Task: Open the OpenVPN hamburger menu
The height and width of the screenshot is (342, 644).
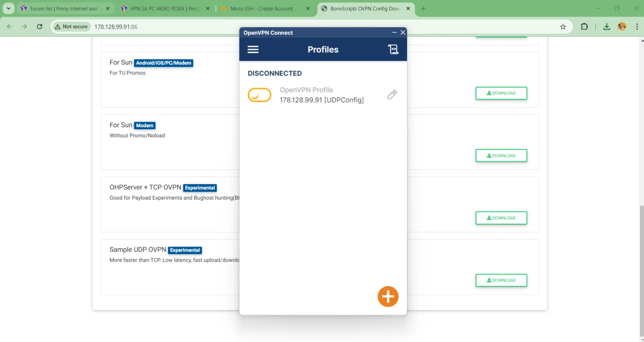Action: 253,49
